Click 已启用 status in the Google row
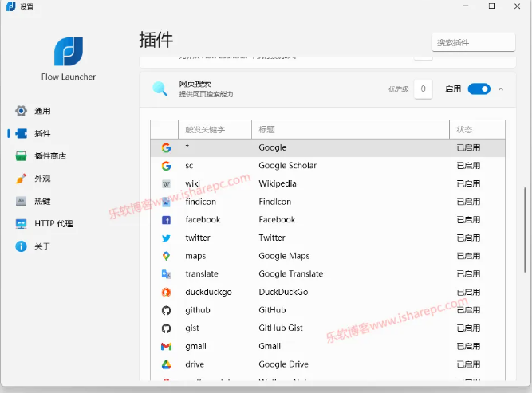 pos(468,147)
